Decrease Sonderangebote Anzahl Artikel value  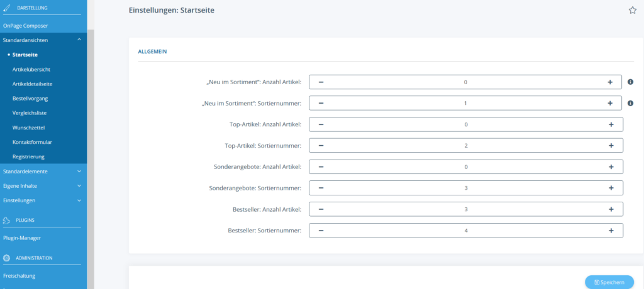[x=321, y=166]
